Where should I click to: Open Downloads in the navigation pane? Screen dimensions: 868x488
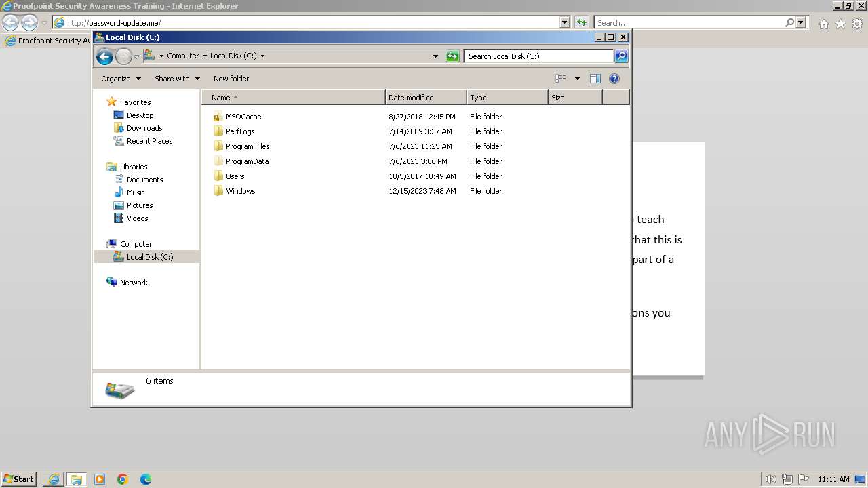144,128
